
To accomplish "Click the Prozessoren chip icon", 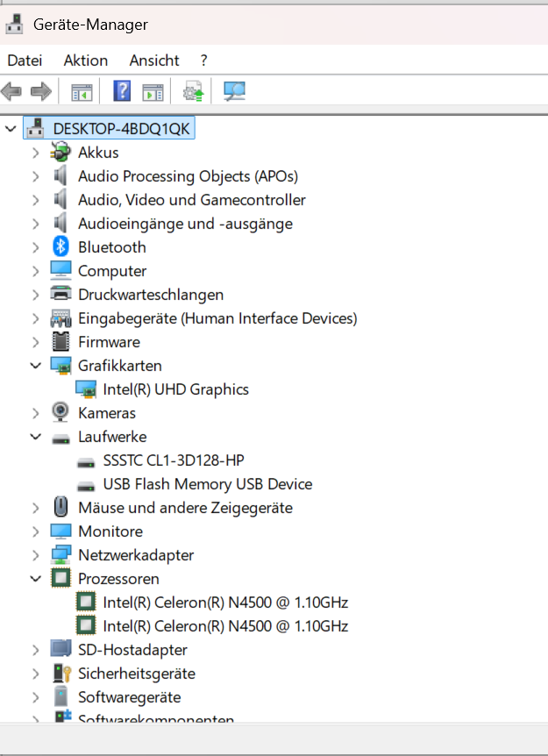I will (x=60, y=579).
